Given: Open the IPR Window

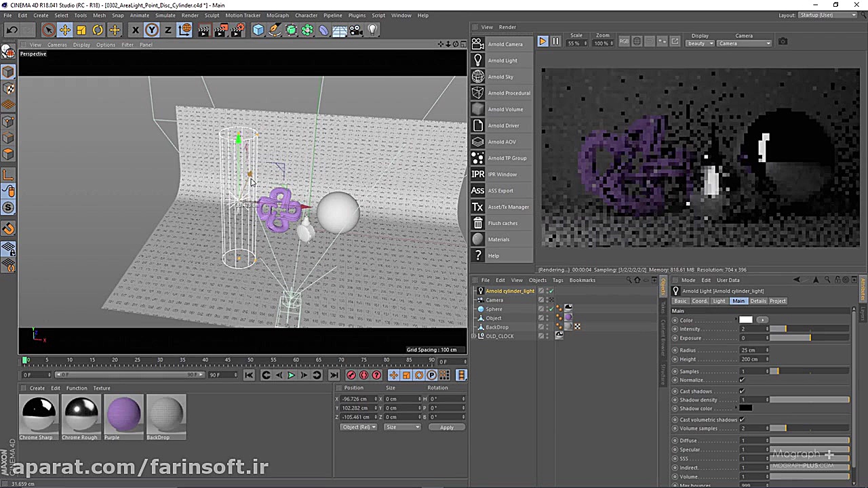Looking at the screenshot, I should pyautogui.click(x=502, y=174).
